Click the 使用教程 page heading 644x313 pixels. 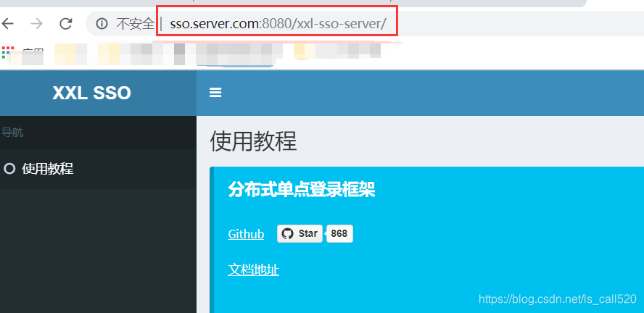tap(253, 142)
